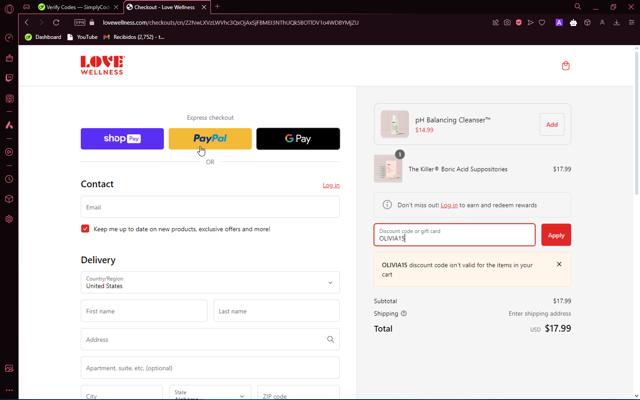
Task: Open the YouTube bookmark
Action: (x=82, y=37)
